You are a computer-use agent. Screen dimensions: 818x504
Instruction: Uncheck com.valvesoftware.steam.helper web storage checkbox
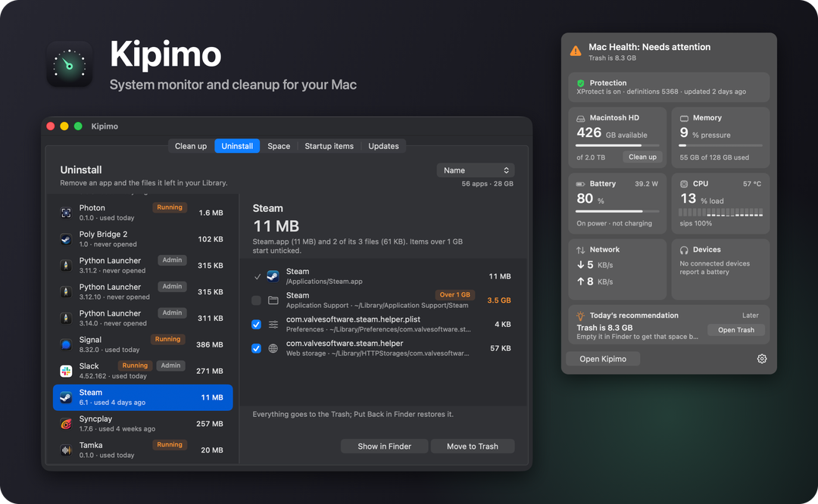pyautogui.click(x=256, y=348)
